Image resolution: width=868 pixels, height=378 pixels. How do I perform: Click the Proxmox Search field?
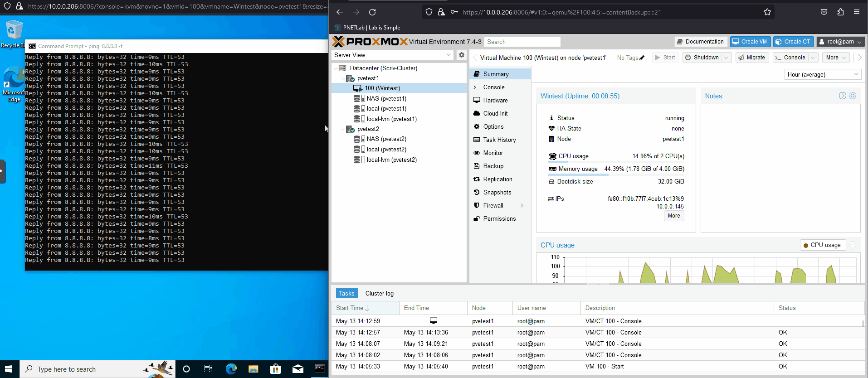tap(522, 42)
